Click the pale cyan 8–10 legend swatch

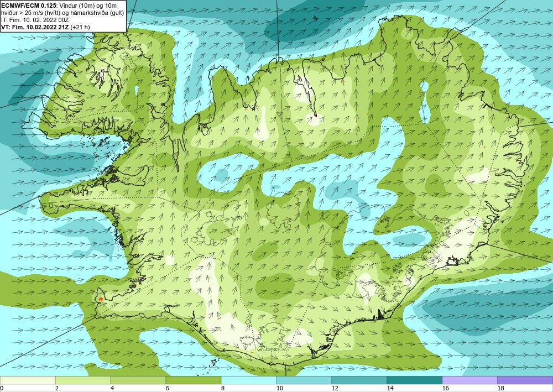[249, 380]
